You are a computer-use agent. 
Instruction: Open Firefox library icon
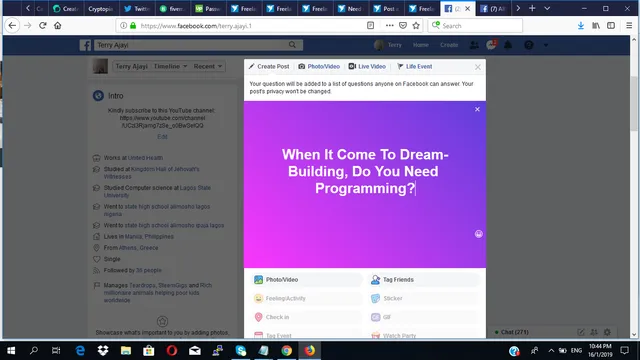pos(596,26)
